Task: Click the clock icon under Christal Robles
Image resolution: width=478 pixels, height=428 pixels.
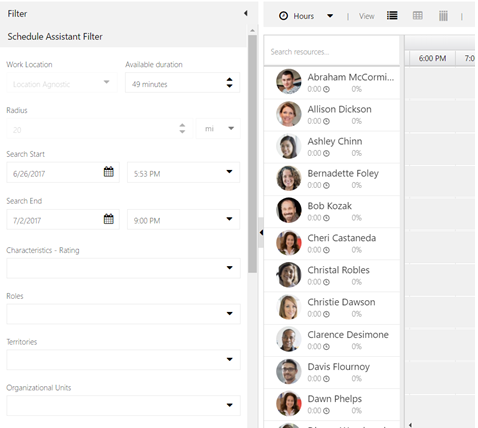Action: [x=326, y=282]
